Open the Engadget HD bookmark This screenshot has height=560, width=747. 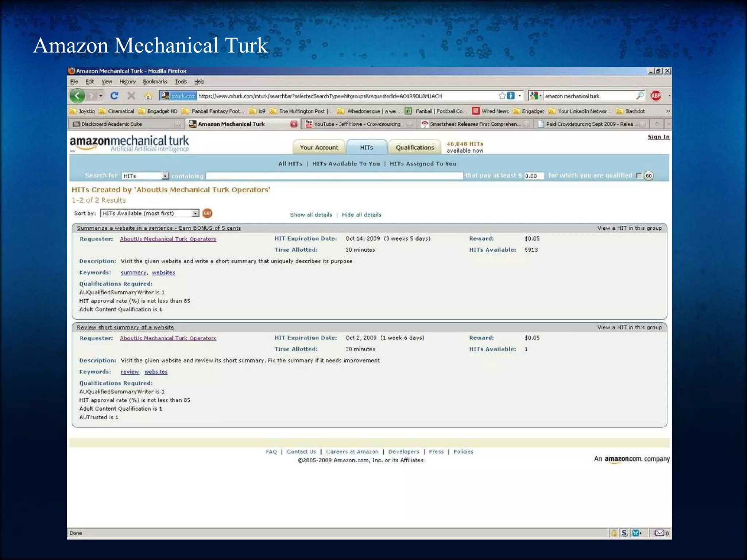(x=158, y=111)
